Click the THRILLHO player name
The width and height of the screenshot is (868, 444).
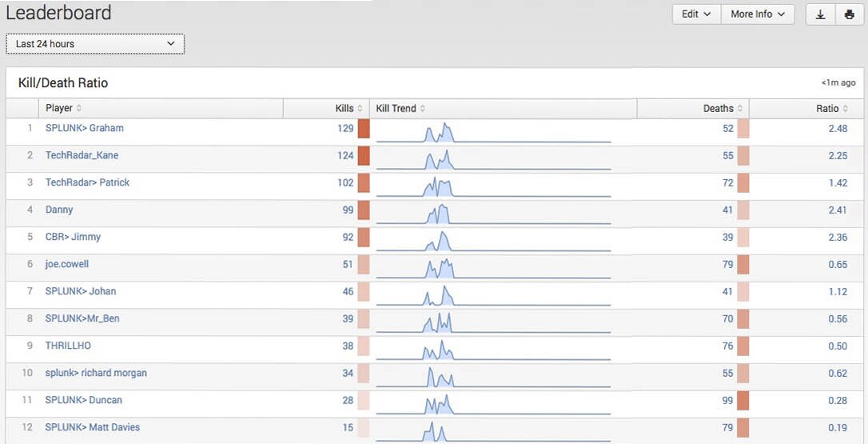(x=68, y=346)
